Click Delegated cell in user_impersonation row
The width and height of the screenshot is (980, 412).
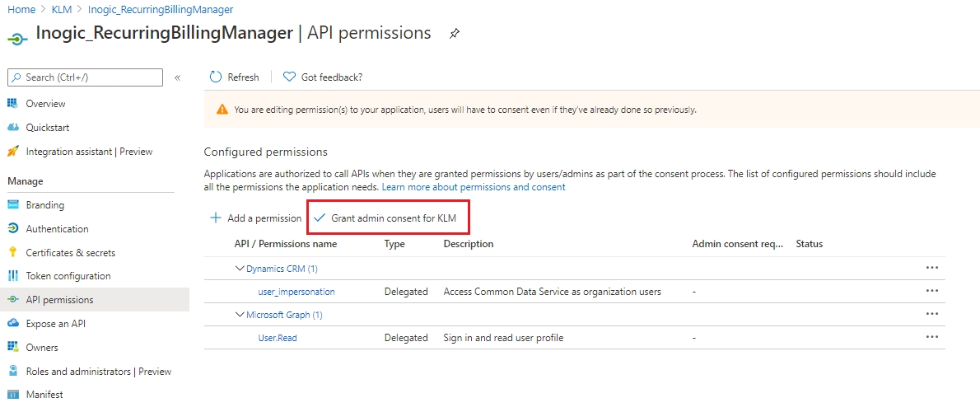pyautogui.click(x=406, y=292)
